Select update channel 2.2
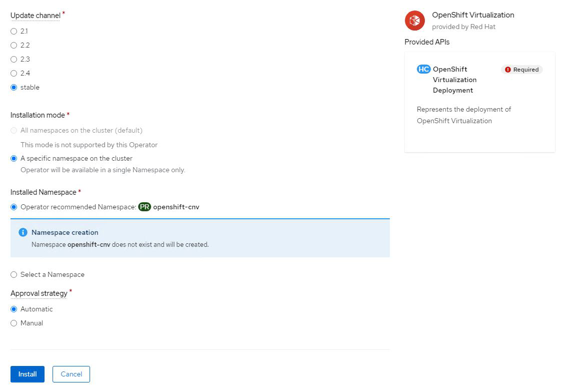This screenshot has width=564, height=392. point(14,45)
